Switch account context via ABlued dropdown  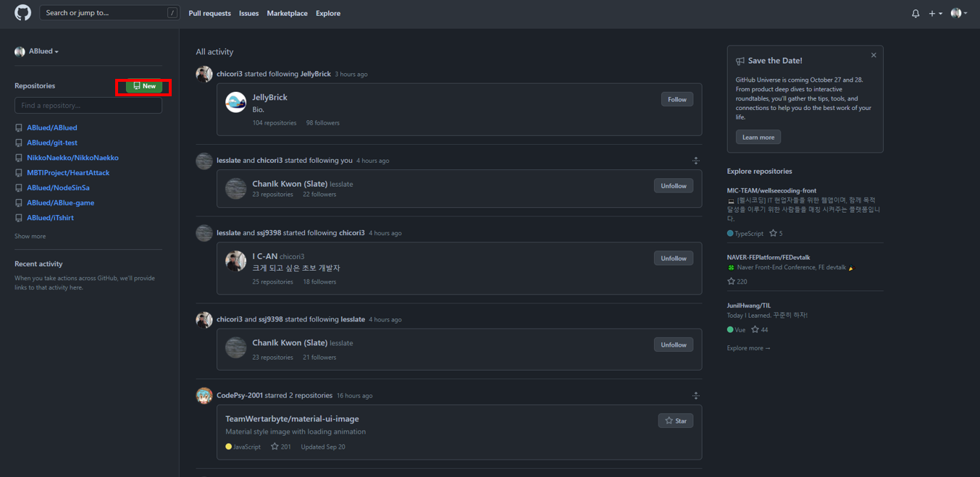37,51
